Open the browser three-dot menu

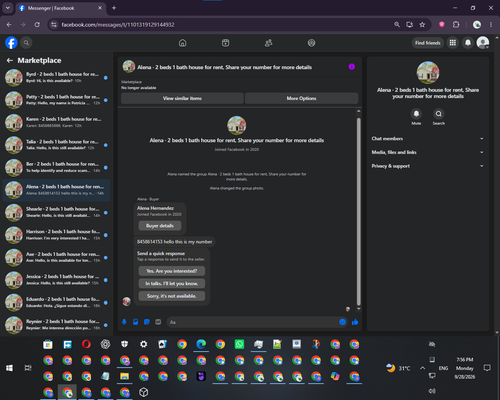point(491,25)
